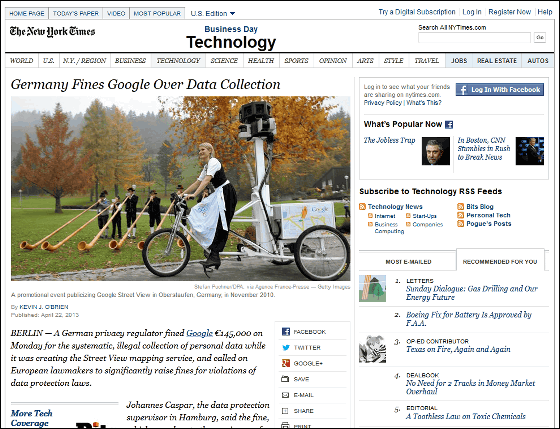Select Recommended For You tab
This screenshot has height=429, width=560.
(500, 262)
